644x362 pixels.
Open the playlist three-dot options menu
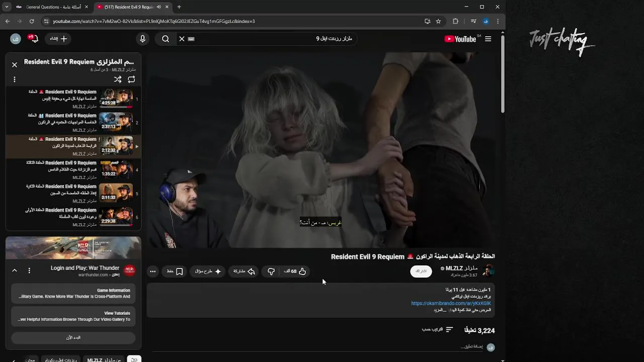coord(15,79)
